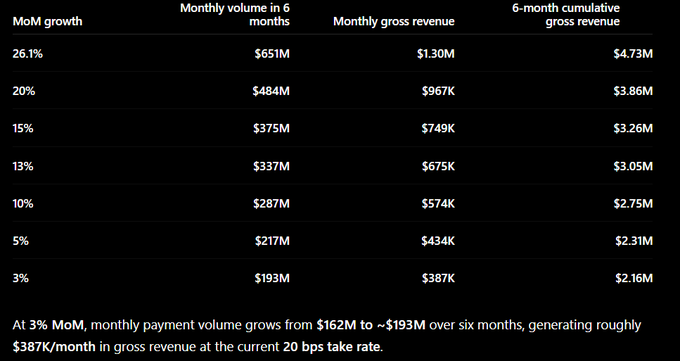Select the $193M volume table cell
This screenshot has height=361, width=680.
click(272, 278)
